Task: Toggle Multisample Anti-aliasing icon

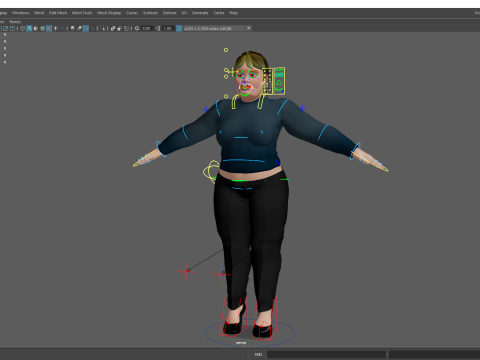Action: 86,28
